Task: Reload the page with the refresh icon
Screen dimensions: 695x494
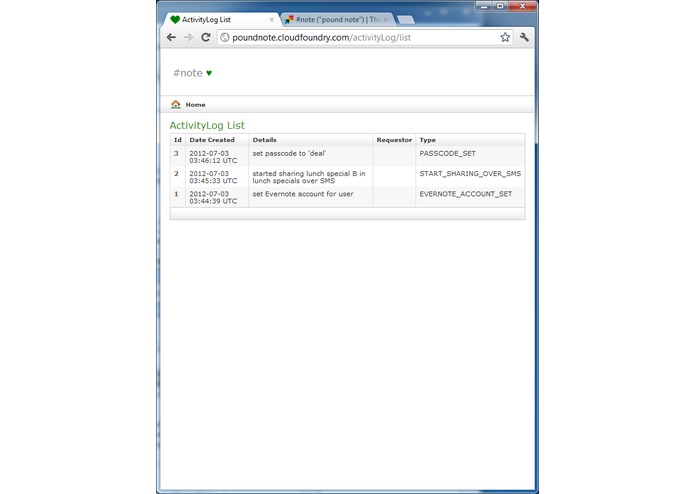Action: tap(206, 38)
